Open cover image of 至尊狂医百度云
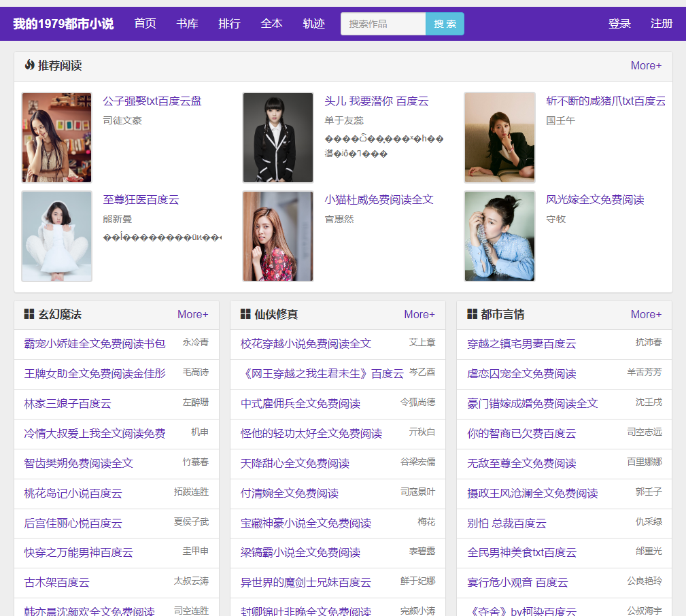686x616 pixels. click(57, 236)
